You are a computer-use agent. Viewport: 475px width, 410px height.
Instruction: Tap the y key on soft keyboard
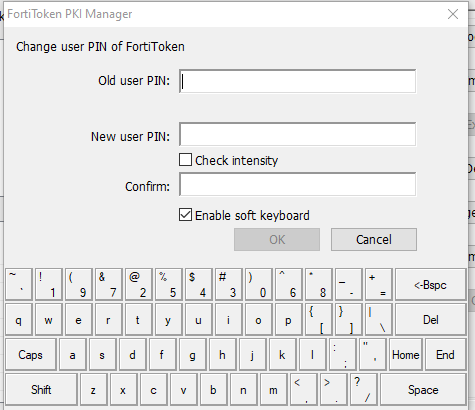[x=169, y=319]
